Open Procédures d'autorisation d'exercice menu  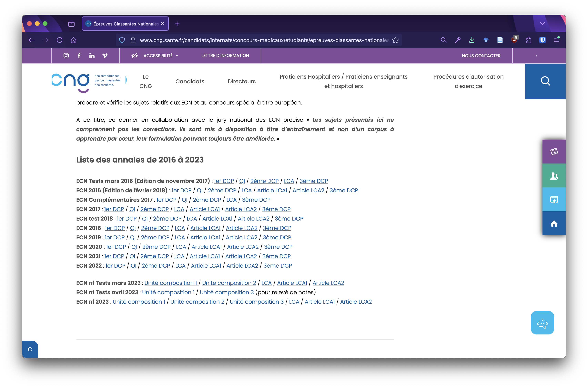click(468, 81)
